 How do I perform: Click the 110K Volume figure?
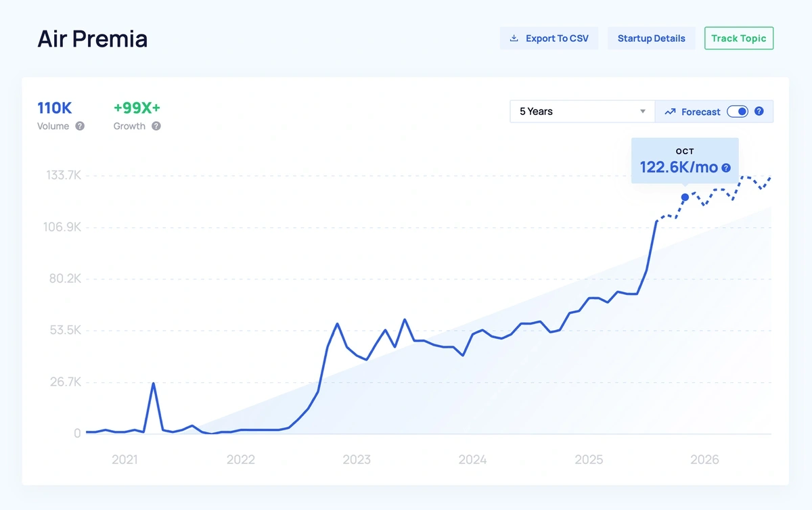54,108
